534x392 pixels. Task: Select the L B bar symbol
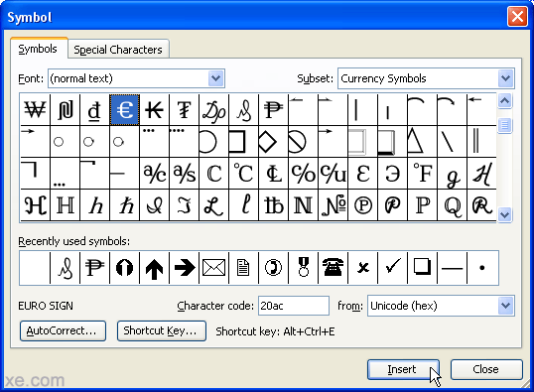[x=274, y=205]
